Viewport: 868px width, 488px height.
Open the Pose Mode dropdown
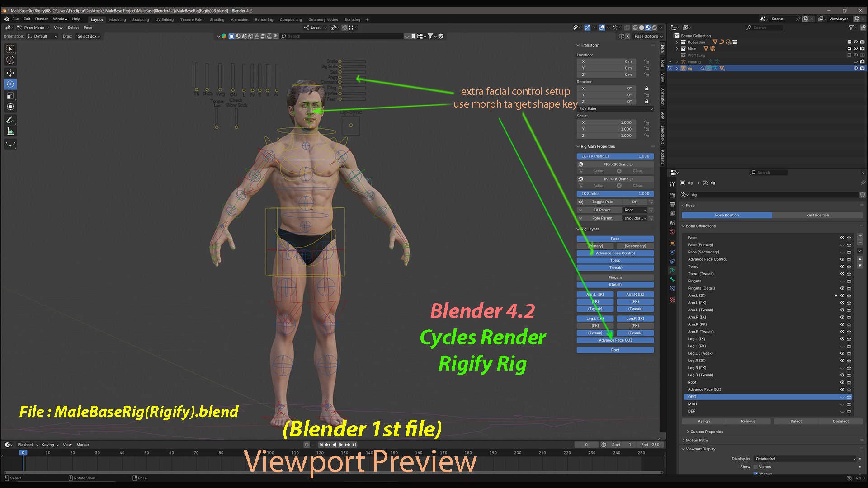[x=33, y=28]
